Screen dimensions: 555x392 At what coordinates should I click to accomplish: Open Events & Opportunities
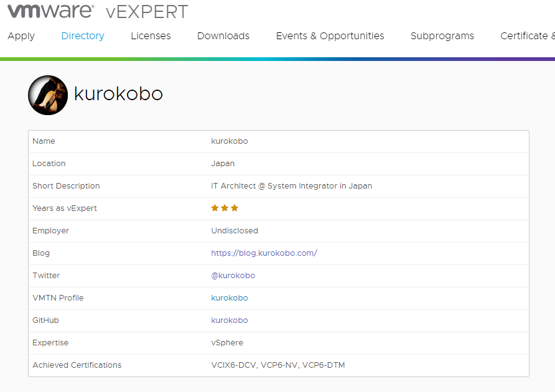point(330,35)
